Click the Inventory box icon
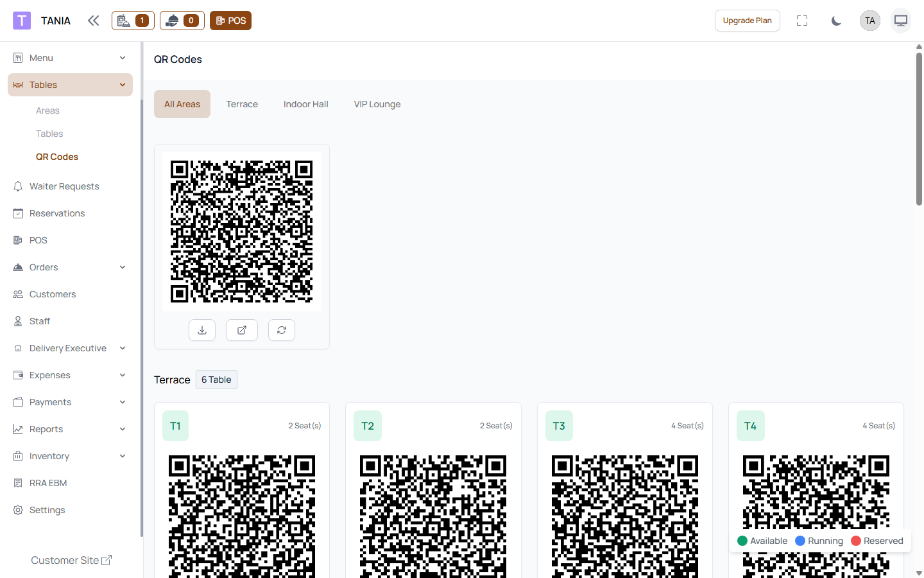The height and width of the screenshot is (578, 924). (x=18, y=456)
